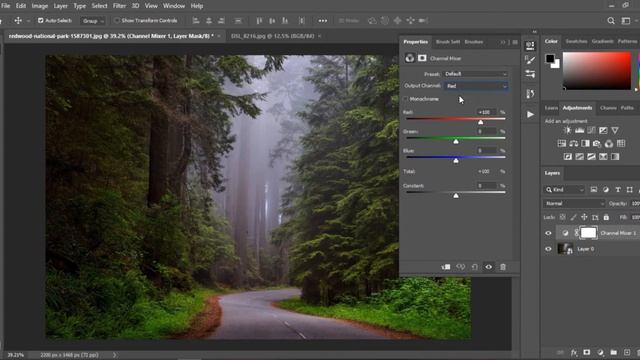Open the Output Channel dropdown showing Red
Screen dimensions: 640x360
(x=476, y=86)
